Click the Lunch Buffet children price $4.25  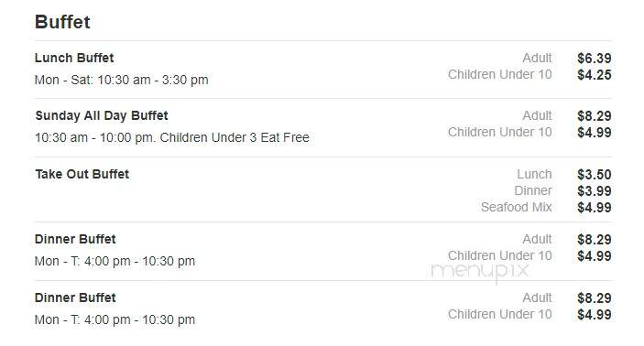pos(595,75)
